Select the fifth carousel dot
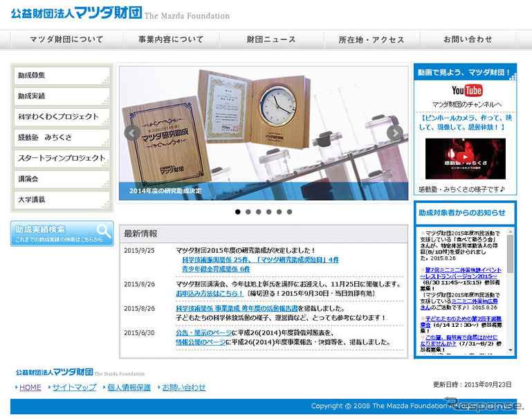Screen dimensions: 532x419 (279, 212)
